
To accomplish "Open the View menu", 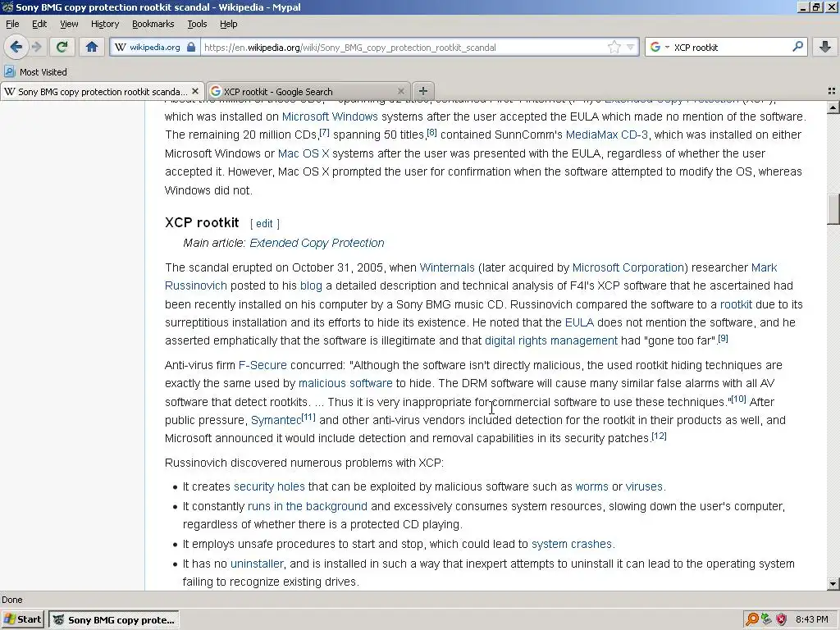I will click(69, 24).
